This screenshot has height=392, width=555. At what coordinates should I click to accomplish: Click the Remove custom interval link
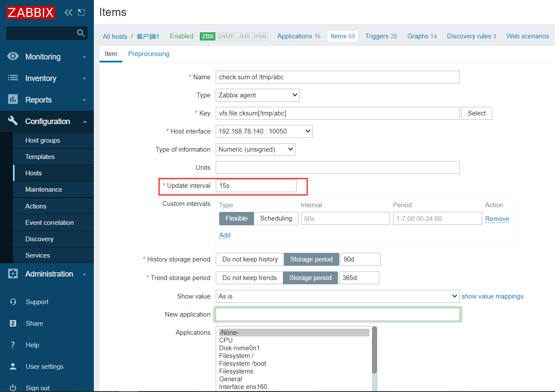tap(497, 219)
